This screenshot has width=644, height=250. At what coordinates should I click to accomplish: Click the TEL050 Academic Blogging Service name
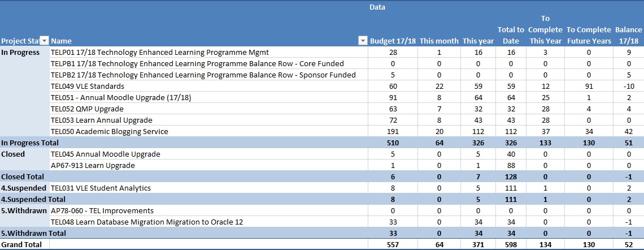(109, 131)
